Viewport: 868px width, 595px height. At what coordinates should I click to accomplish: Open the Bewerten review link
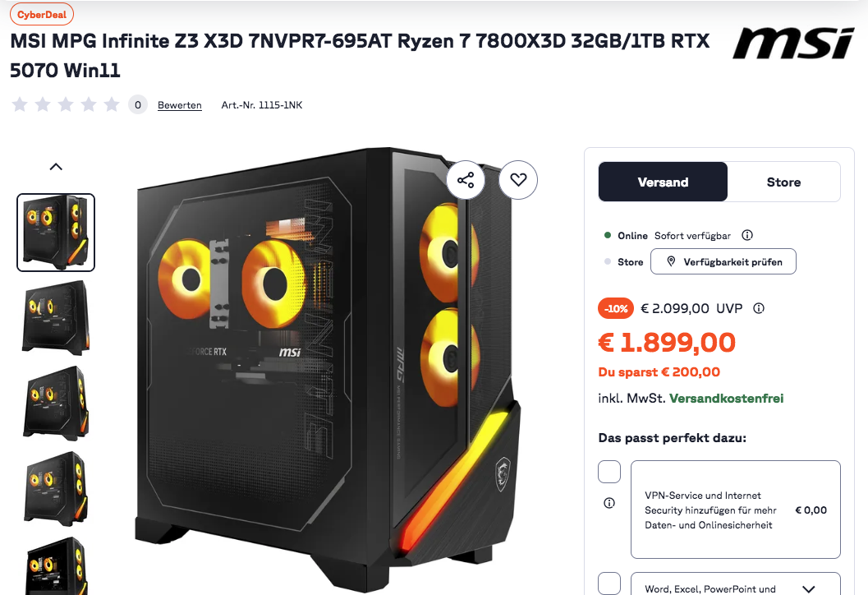click(179, 104)
